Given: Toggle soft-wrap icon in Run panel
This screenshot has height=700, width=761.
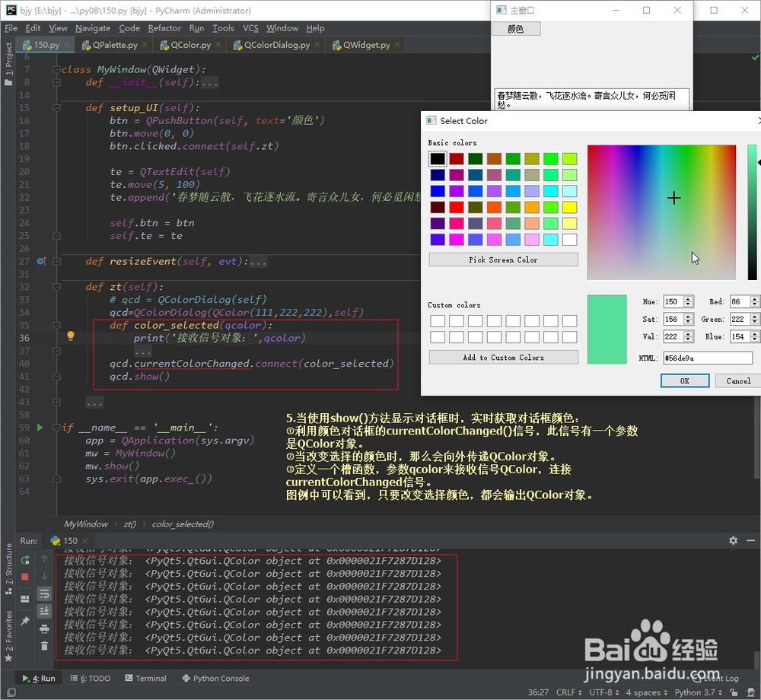Looking at the screenshot, I should pos(44,593).
